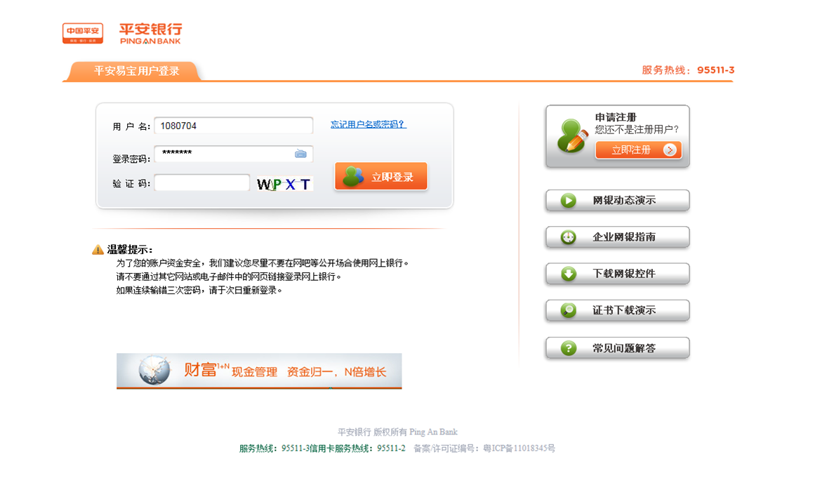Image resolution: width=827 pixels, height=504 pixels.
Task: Open the 忘记用户名或密码 link
Action: point(368,124)
